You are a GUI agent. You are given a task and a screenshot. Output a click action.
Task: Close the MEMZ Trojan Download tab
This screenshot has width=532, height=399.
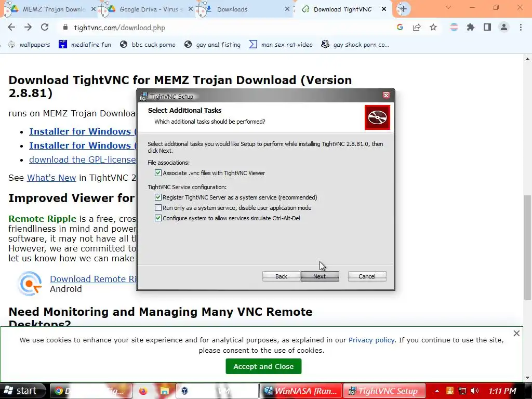[x=94, y=9]
